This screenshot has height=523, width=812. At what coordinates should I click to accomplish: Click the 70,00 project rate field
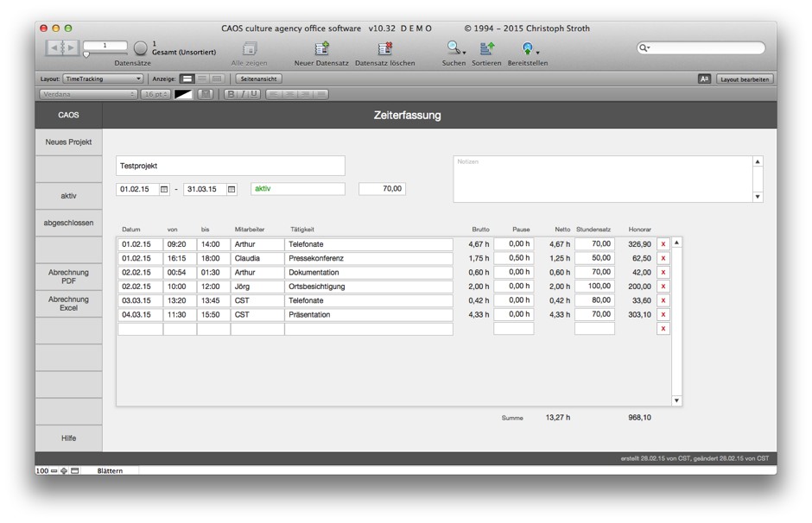(x=382, y=189)
